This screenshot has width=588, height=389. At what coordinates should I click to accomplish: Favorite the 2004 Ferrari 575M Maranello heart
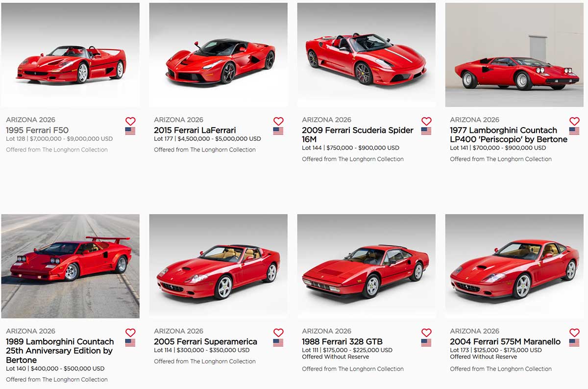(x=574, y=333)
